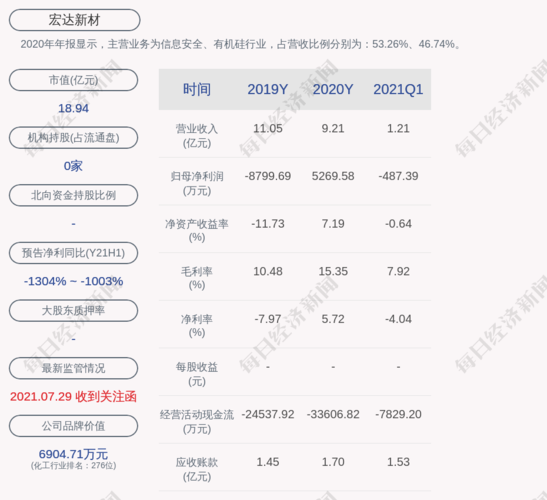Select the 2020Y column header
Screen dimensions: 547x500
point(333,89)
